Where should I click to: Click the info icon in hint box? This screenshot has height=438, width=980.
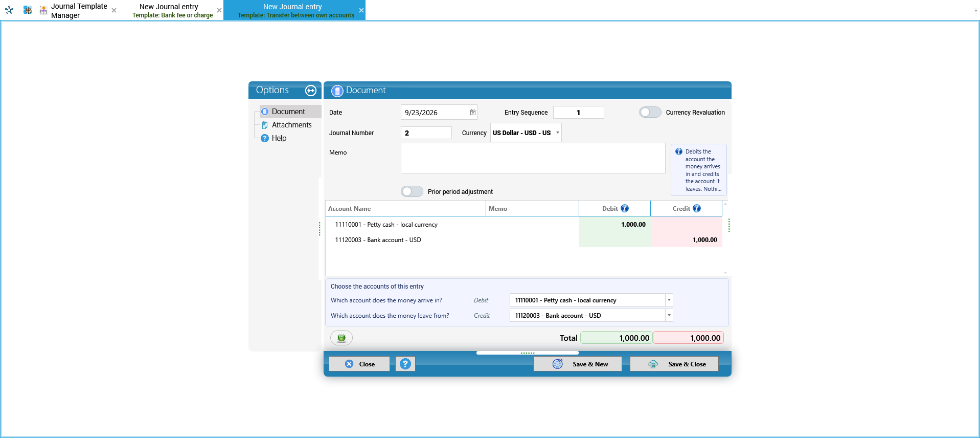tap(679, 151)
